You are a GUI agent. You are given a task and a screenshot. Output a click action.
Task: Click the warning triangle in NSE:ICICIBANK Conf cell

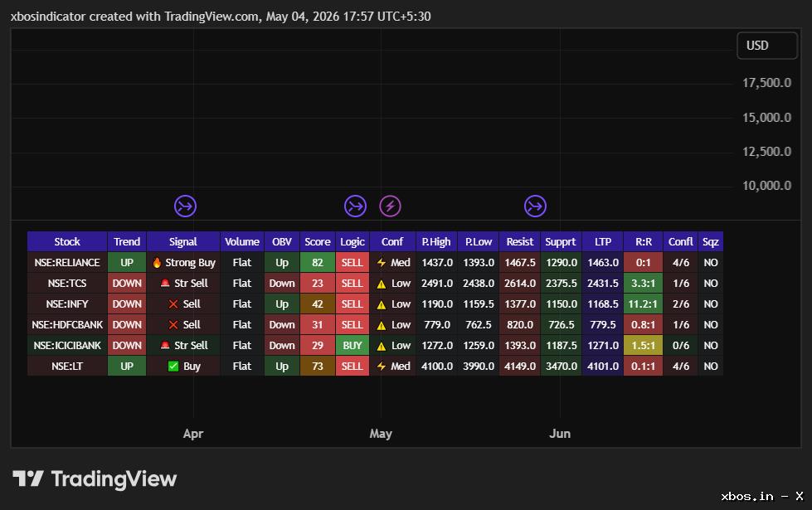tap(382, 346)
